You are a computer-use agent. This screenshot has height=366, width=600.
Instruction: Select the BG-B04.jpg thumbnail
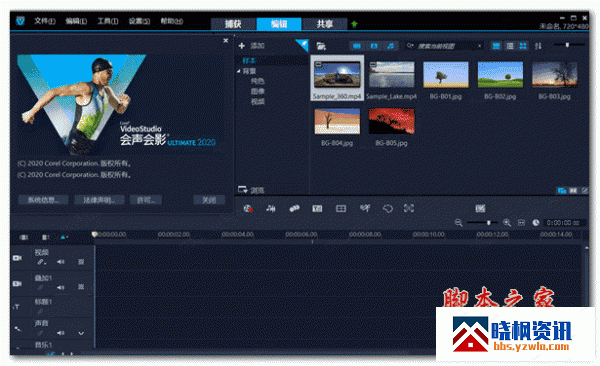[337, 121]
